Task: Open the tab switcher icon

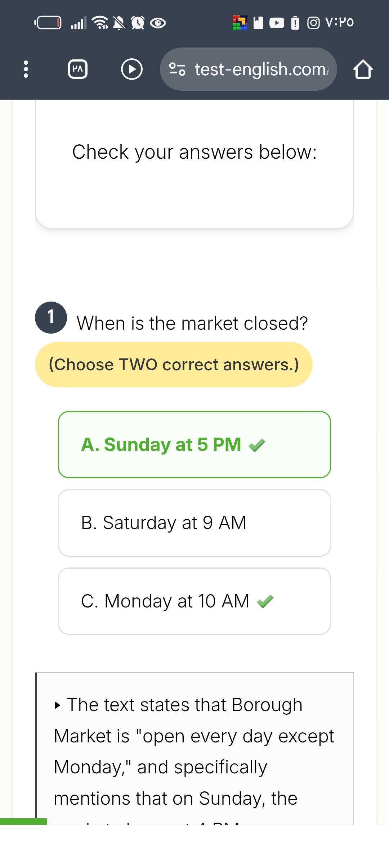Action: point(78,69)
